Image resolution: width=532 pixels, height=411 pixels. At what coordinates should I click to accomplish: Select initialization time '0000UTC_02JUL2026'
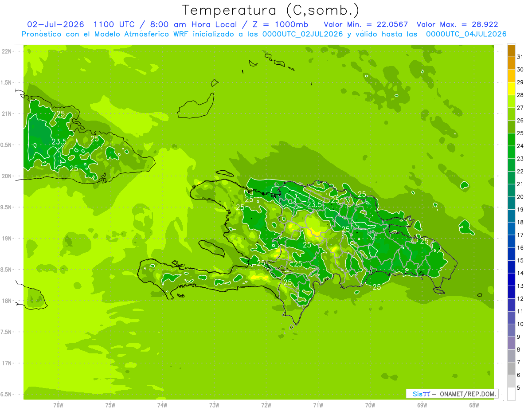(302, 34)
